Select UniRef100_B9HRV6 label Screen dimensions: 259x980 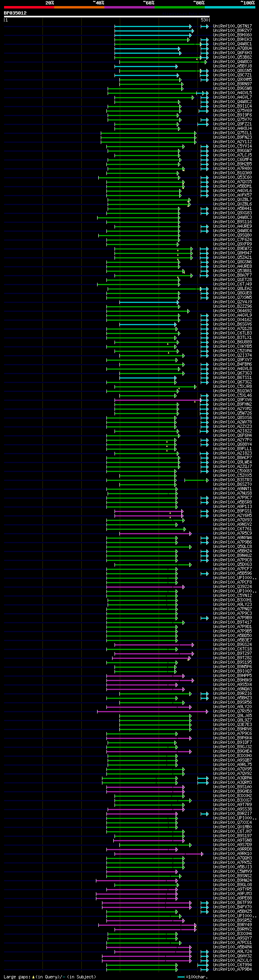(x=232, y=729)
